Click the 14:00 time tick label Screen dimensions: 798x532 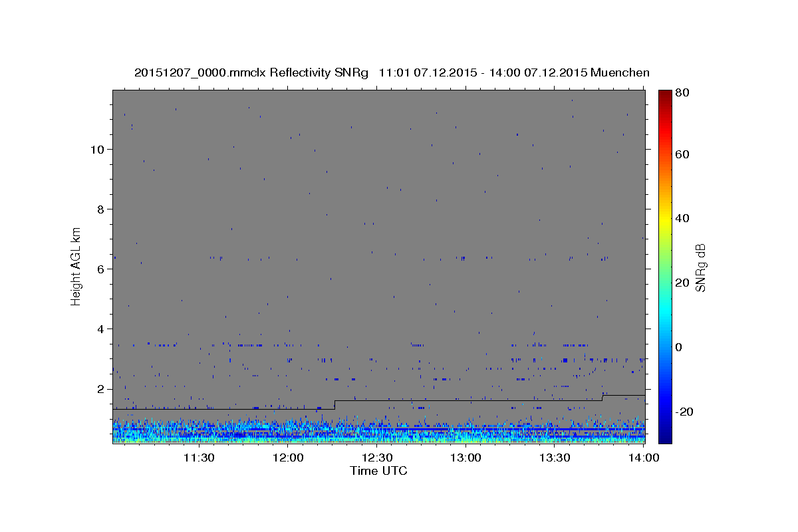pos(644,458)
